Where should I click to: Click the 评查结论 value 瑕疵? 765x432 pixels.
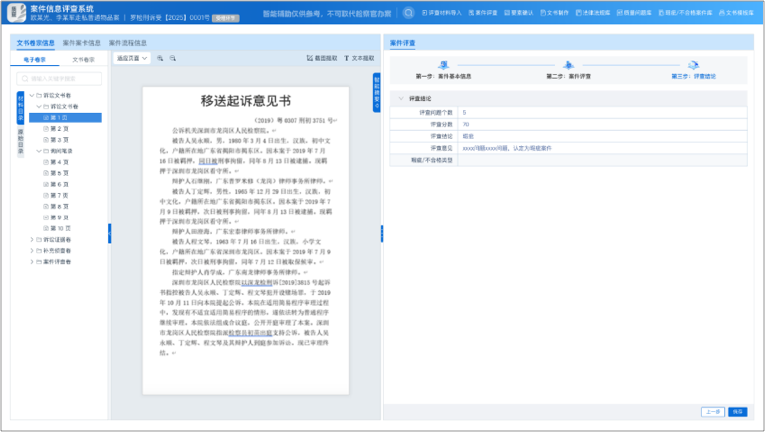click(468, 136)
